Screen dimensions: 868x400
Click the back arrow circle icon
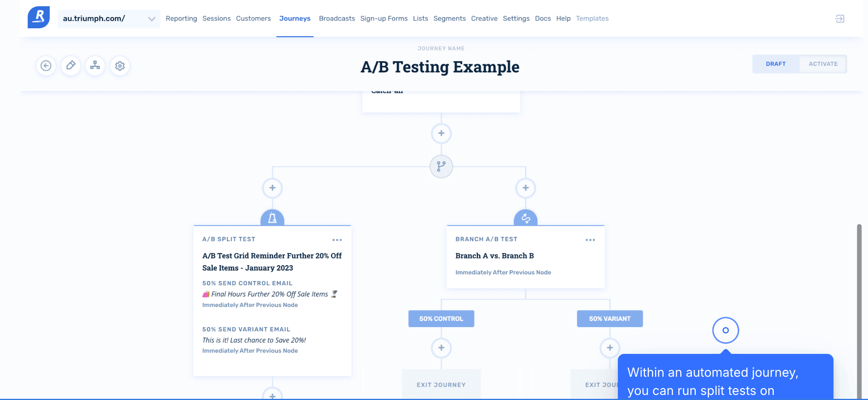point(46,66)
